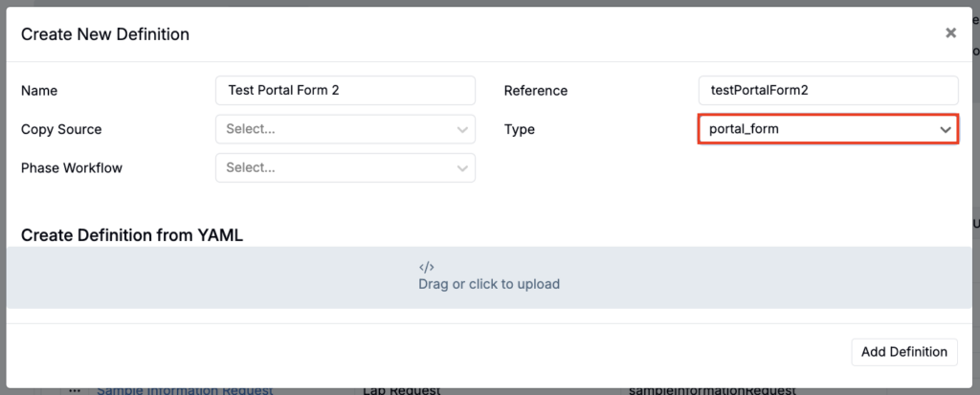Click the code brackets upload icon
The height and width of the screenshot is (395, 980).
(426, 268)
